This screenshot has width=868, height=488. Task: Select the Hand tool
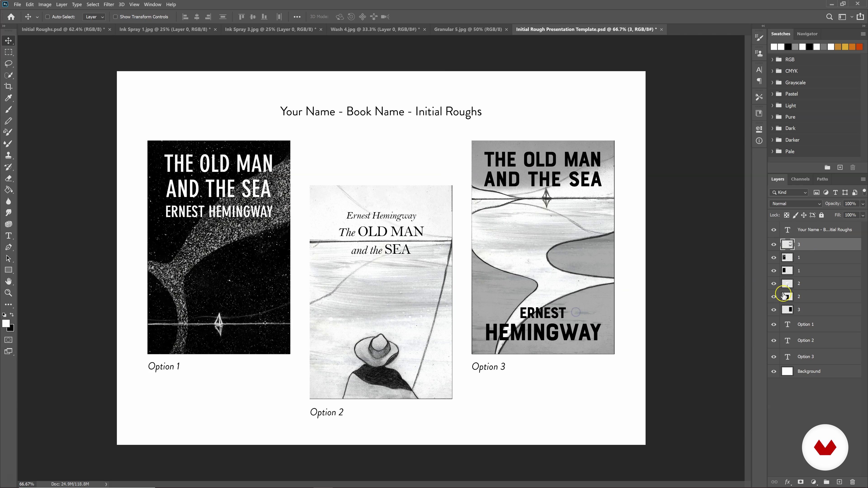click(x=8, y=281)
